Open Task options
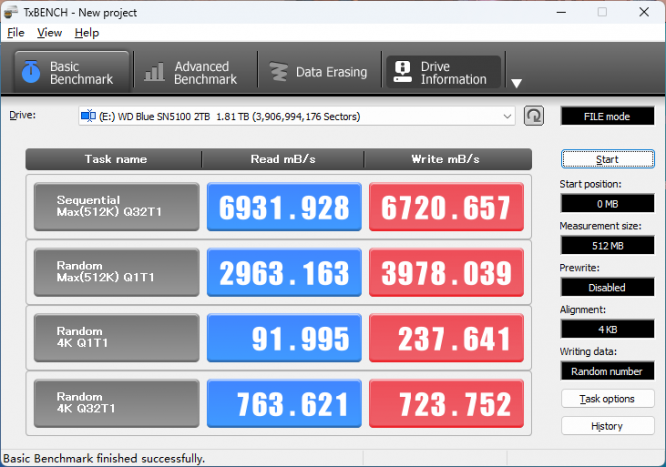Screen dimensions: 666x467 pos(607,399)
